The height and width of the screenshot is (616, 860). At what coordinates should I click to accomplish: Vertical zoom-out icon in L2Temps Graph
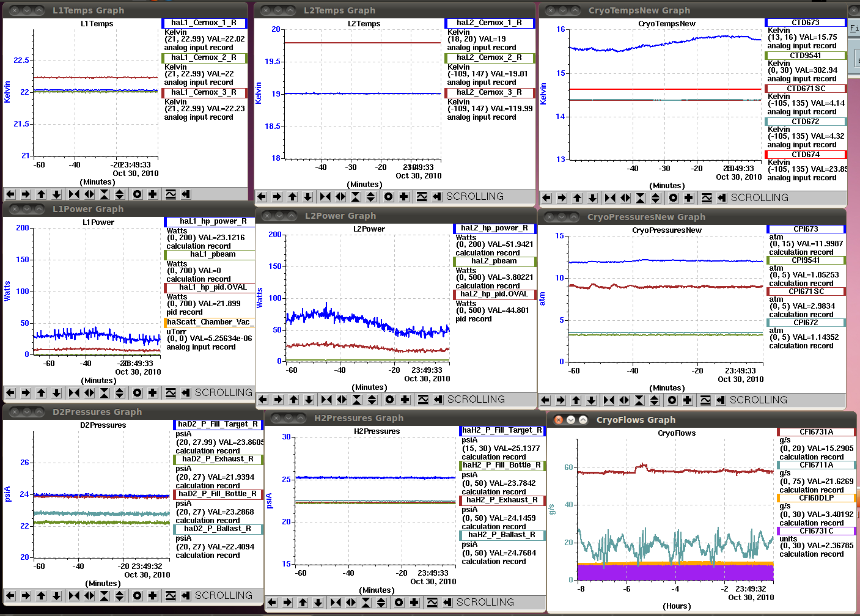pyautogui.click(x=371, y=197)
